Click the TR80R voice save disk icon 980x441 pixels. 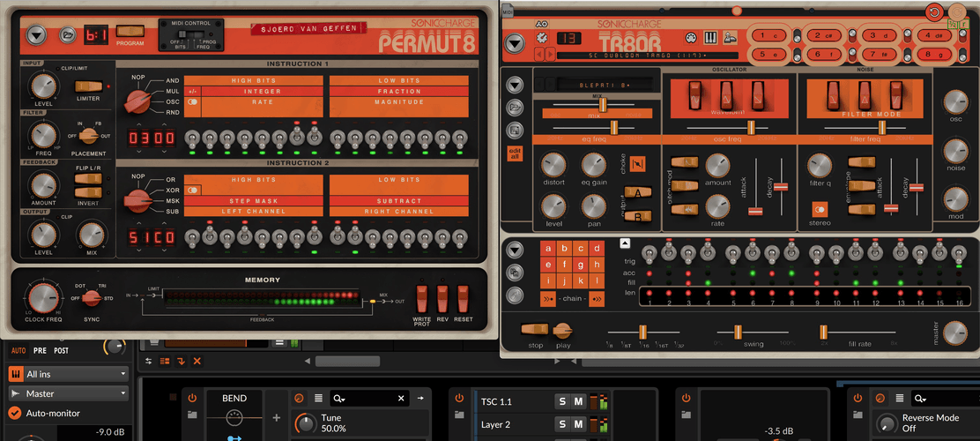516,131
